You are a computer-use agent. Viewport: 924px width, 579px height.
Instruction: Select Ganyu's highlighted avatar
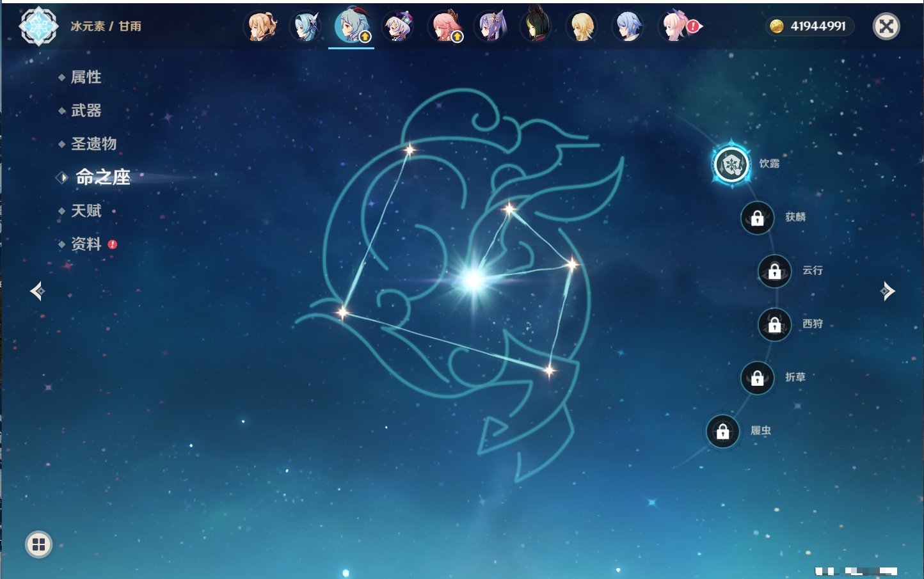point(351,26)
